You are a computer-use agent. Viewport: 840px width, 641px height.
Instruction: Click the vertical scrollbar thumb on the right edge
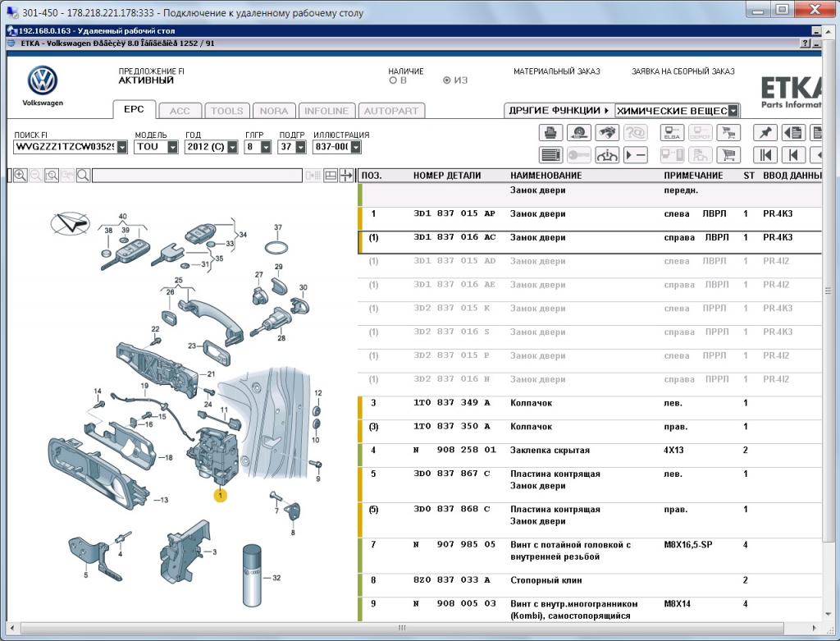tap(829, 291)
